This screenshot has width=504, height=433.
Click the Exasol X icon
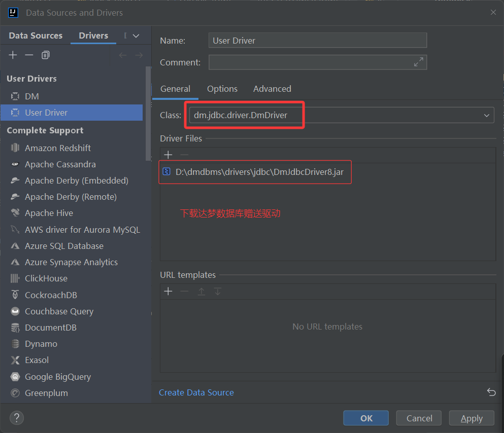click(15, 360)
